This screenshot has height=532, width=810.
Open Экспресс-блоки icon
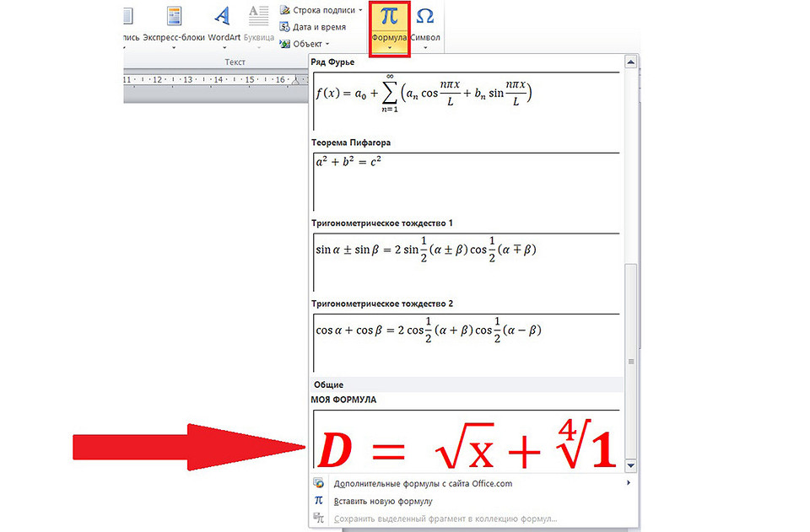174,17
